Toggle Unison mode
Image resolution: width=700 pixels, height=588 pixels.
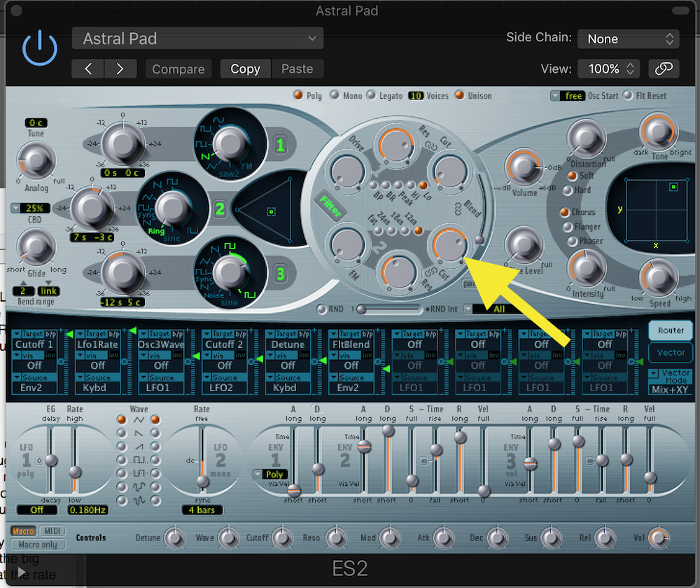tap(459, 94)
